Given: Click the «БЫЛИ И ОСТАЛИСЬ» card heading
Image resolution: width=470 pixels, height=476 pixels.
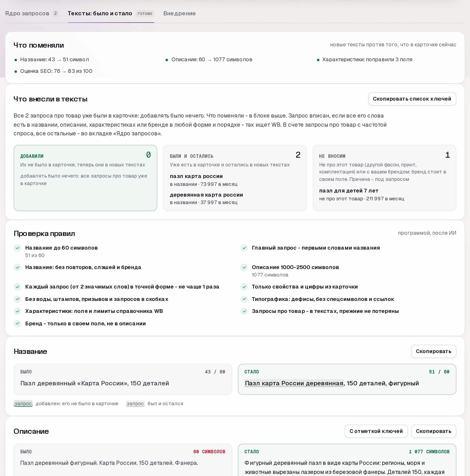Looking at the screenshot, I should (x=191, y=156).
